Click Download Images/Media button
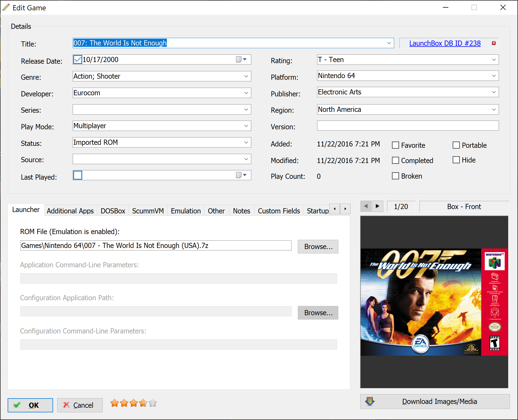The height and width of the screenshot is (420, 518). pos(435,401)
